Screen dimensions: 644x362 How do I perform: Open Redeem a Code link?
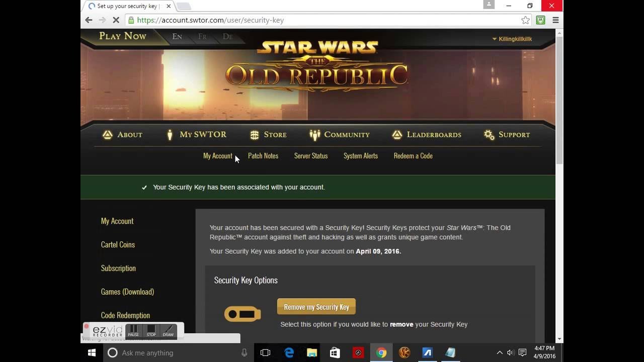pos(413,156)
